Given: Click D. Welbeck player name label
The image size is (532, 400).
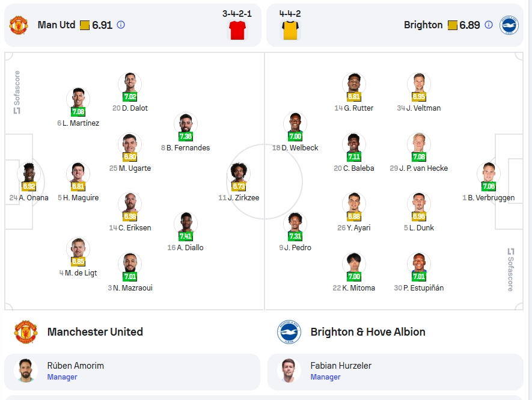Looking at the screenshot, I should (295, 148).
